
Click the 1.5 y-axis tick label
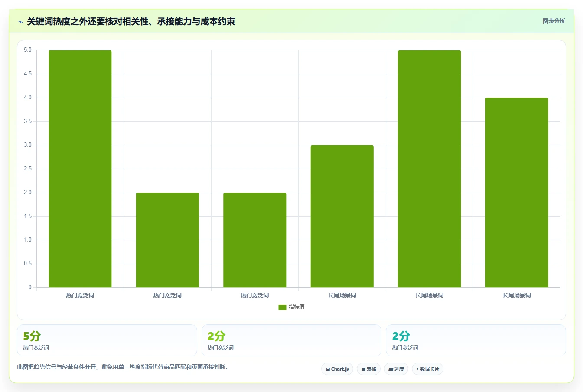28,216
